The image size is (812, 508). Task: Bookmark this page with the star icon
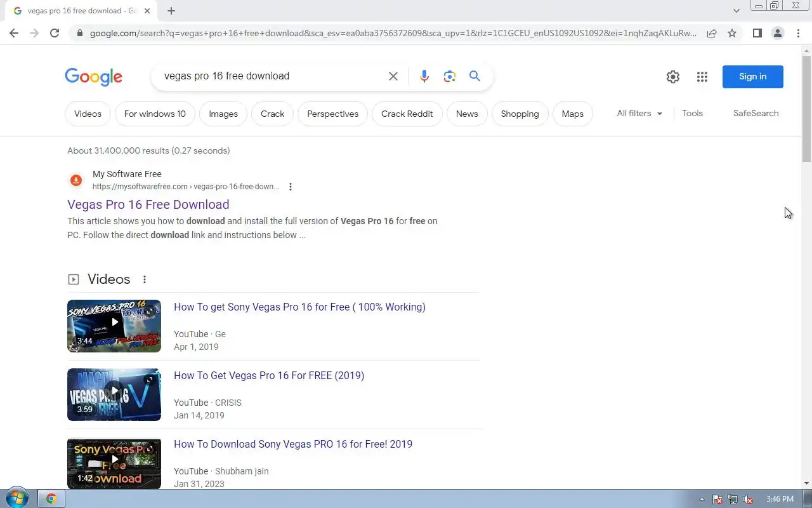[732, 33]
